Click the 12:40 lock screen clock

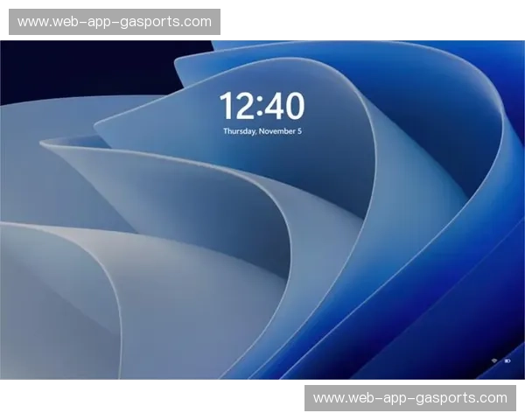click(x=262, y=107)
